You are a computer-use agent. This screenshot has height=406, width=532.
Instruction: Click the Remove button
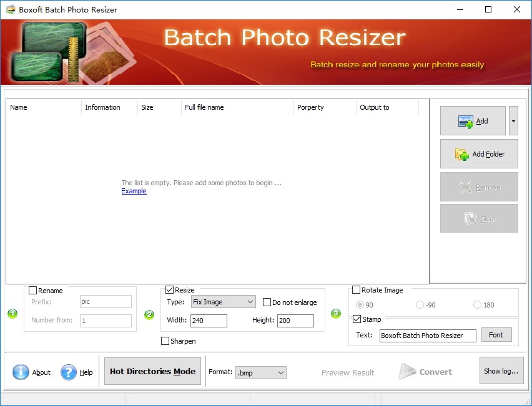479,186
